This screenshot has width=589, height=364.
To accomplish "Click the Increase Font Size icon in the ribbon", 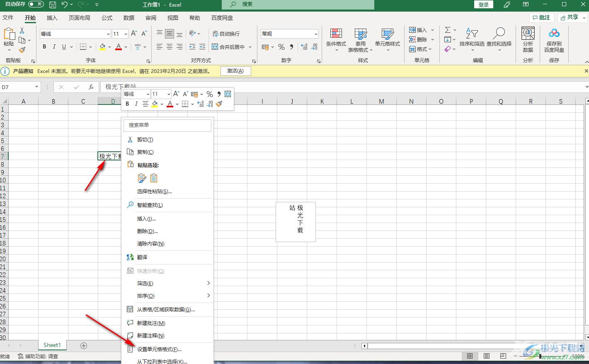I will click(x=134, y=34).
